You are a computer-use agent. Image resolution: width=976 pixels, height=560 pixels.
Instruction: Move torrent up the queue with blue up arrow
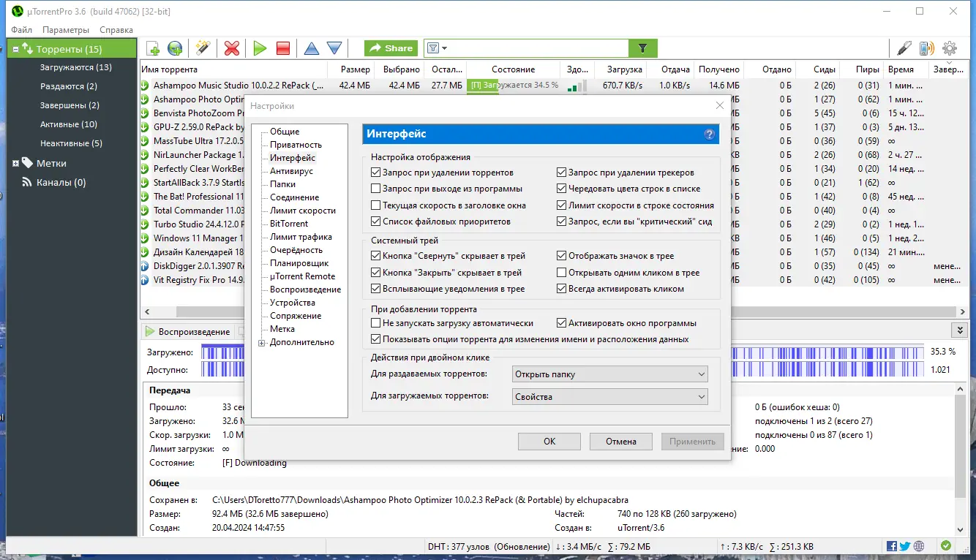coord(312,48)
